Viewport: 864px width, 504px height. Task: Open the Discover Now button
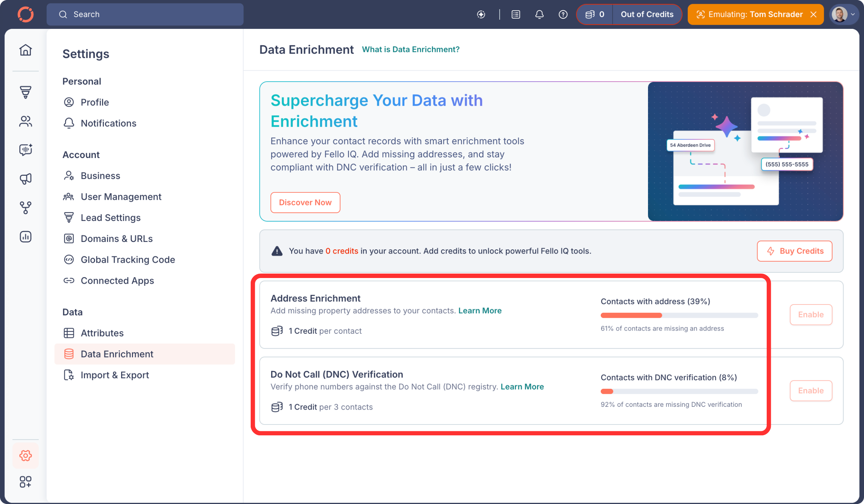point(305,203)
